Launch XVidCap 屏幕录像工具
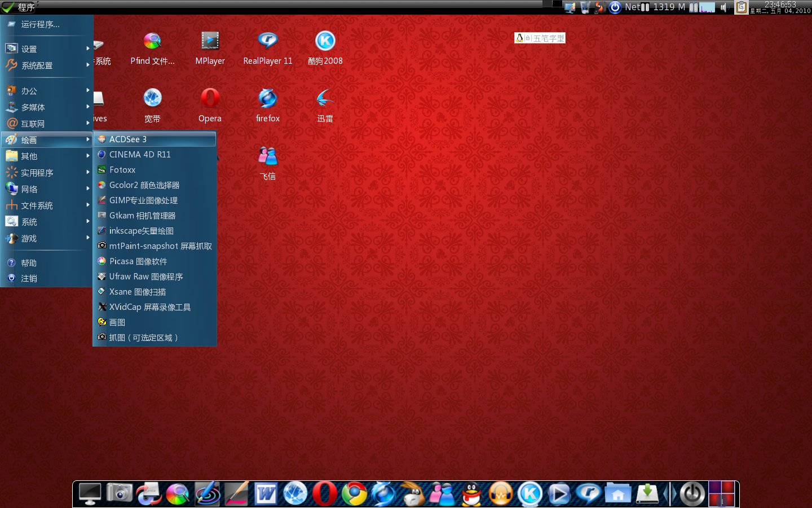The width and height of the screenshot is (812, 508). [x=155, y=306]
